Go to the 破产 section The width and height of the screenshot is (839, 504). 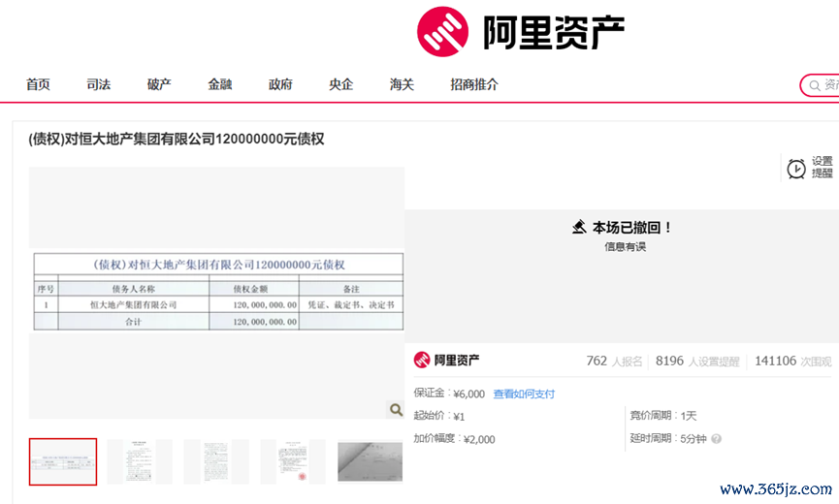(159, 84)
